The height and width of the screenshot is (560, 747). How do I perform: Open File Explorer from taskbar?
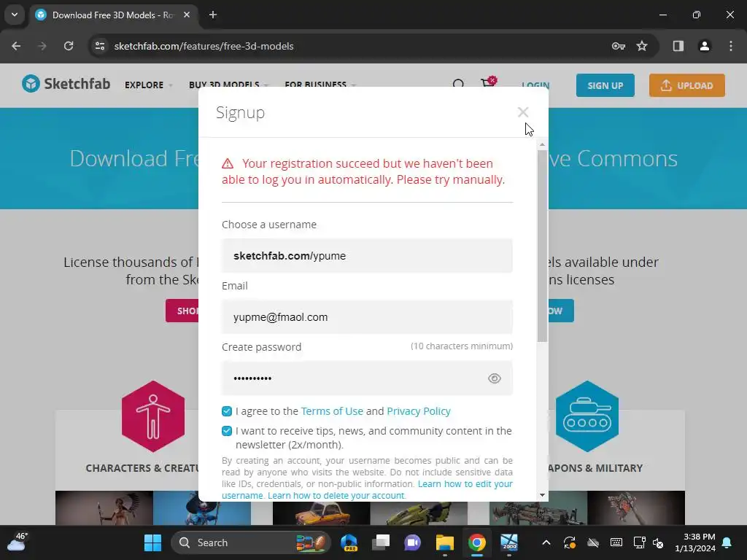point(444,542)
